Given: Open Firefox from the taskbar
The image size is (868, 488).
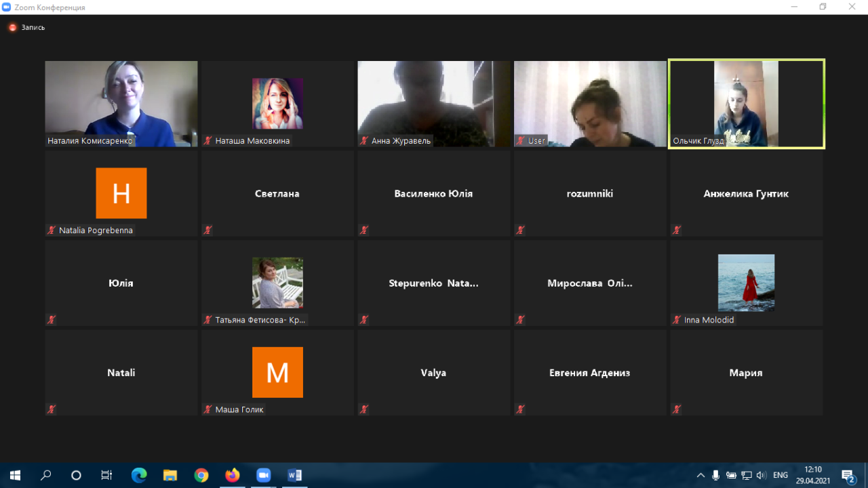Looking at the screenshot, I should coord(233,475).
